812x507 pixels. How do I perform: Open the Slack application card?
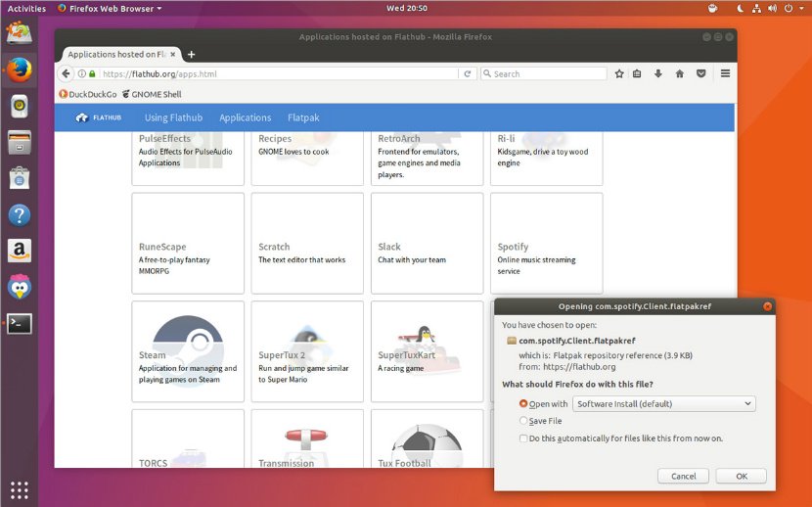[x=427, y=243]
